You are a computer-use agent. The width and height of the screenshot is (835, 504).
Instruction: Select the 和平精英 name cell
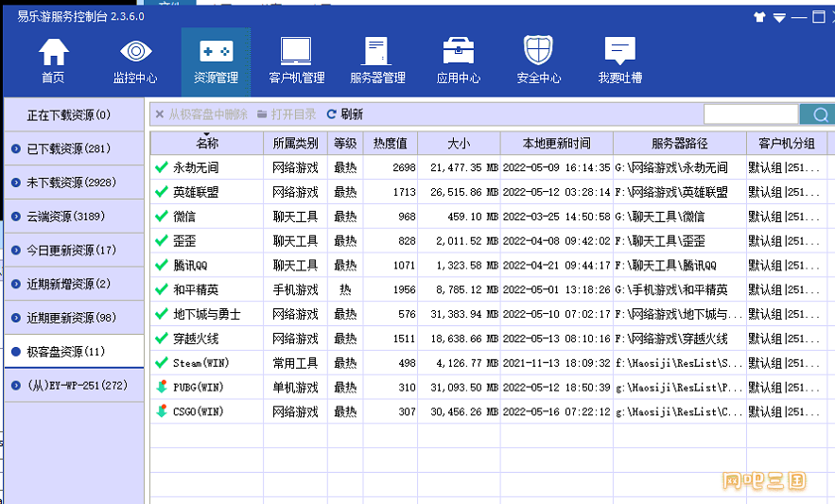point(196,289)
